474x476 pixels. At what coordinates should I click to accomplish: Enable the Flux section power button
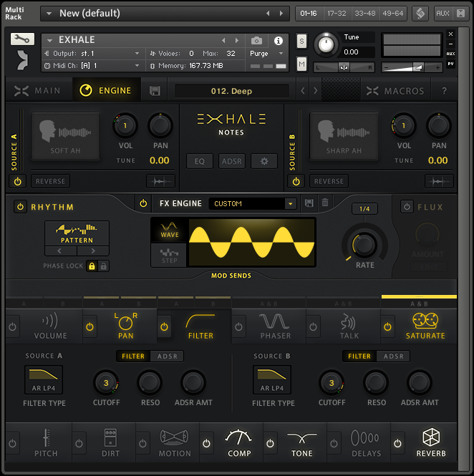point(407,207)
